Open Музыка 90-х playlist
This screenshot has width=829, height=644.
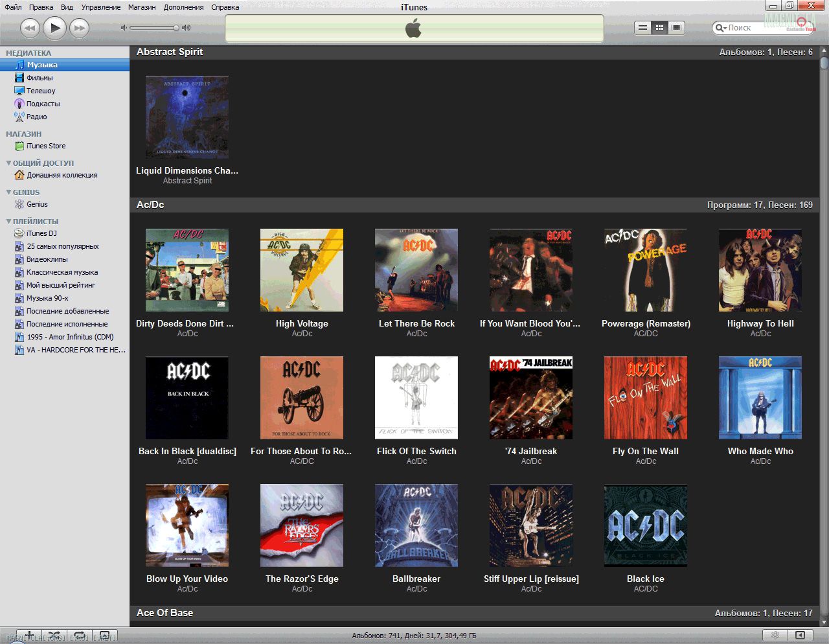(x=65, y=298)
